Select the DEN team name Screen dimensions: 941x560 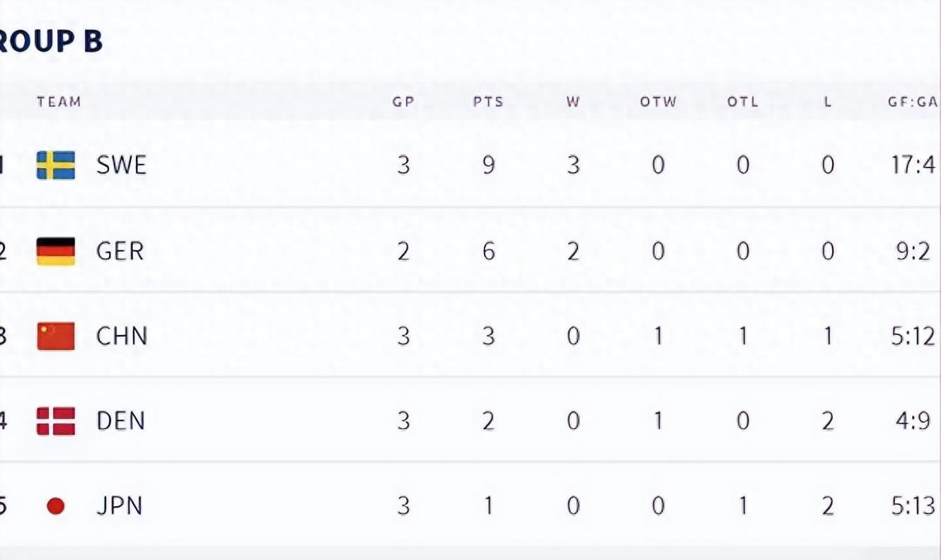pos(120,421)
